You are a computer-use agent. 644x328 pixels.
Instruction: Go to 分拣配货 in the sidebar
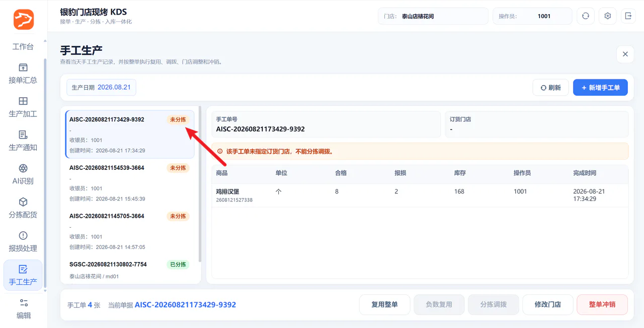click(23, 208)
